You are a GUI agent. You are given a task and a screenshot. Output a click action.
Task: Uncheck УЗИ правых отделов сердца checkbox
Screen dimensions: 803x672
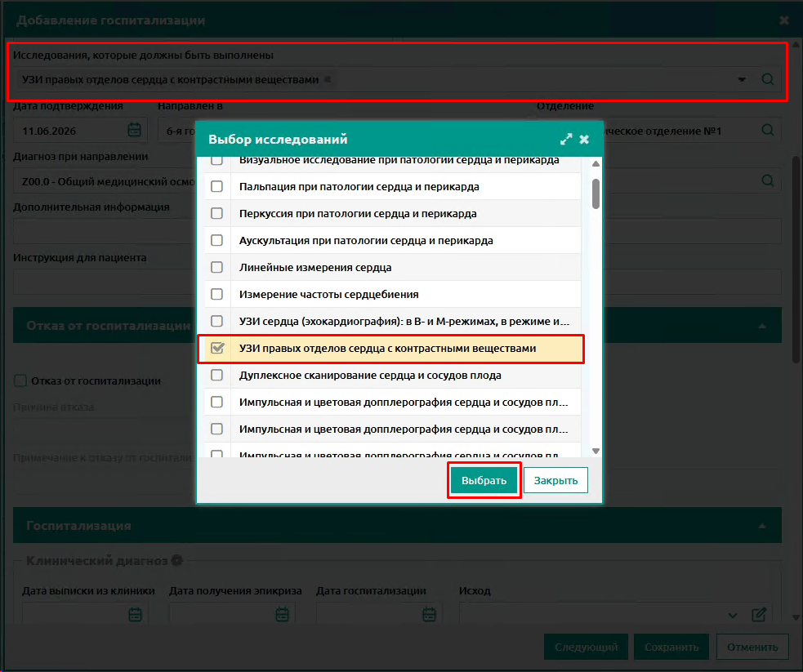[x=216, y=348]
